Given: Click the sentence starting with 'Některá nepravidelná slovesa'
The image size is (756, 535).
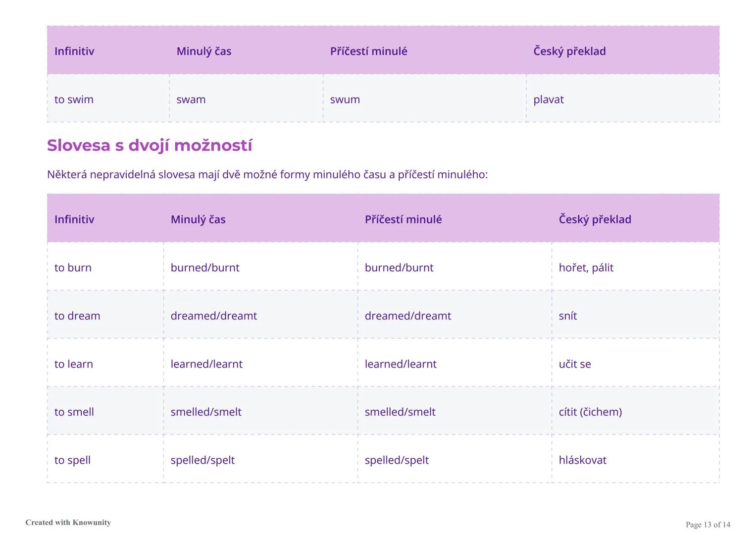Looking at the screenshot, I should (x=267, y=174).
